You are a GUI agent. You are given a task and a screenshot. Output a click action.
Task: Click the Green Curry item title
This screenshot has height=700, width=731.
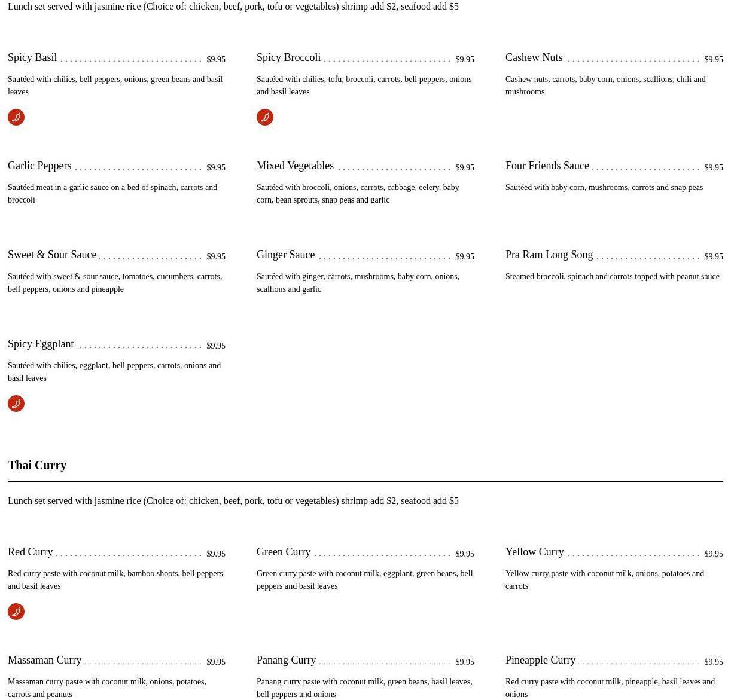(284, 552)
